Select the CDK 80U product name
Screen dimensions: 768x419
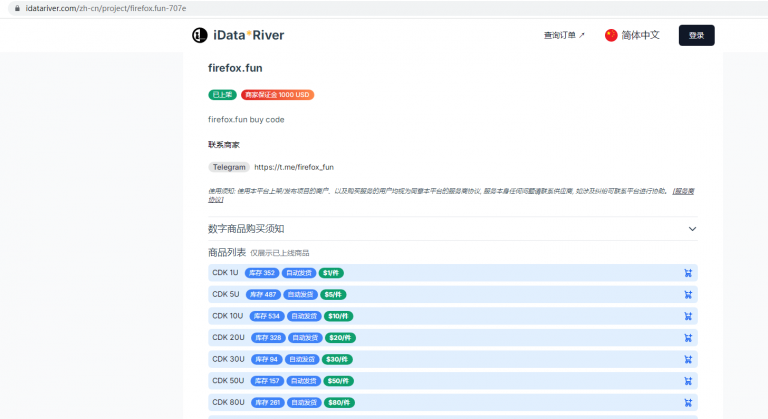click(228, 402)
